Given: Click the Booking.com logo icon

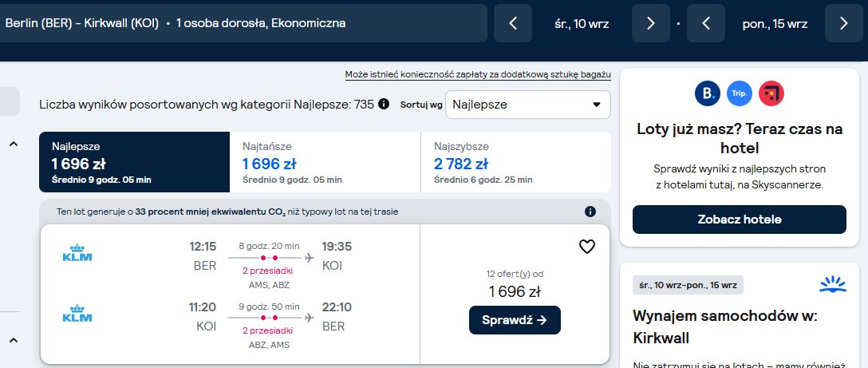Looking at the screenshot, I should (708, 93).
